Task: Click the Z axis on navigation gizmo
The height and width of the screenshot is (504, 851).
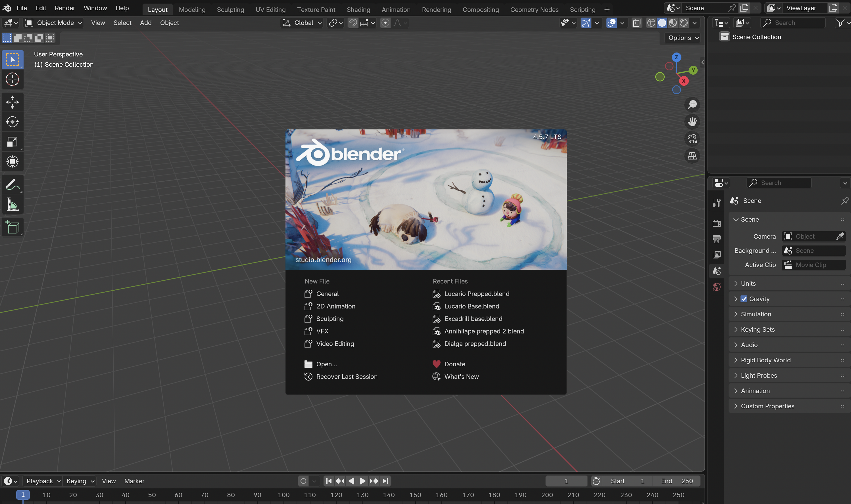Action: coord(676,57)
